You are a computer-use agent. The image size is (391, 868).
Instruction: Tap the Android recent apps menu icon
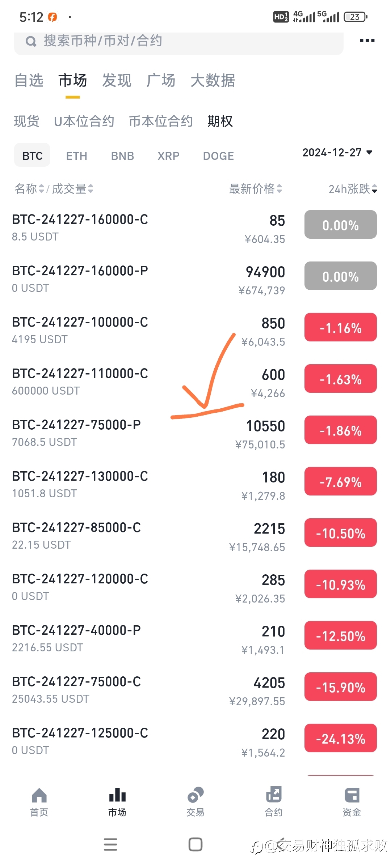(x=110, y=844)
